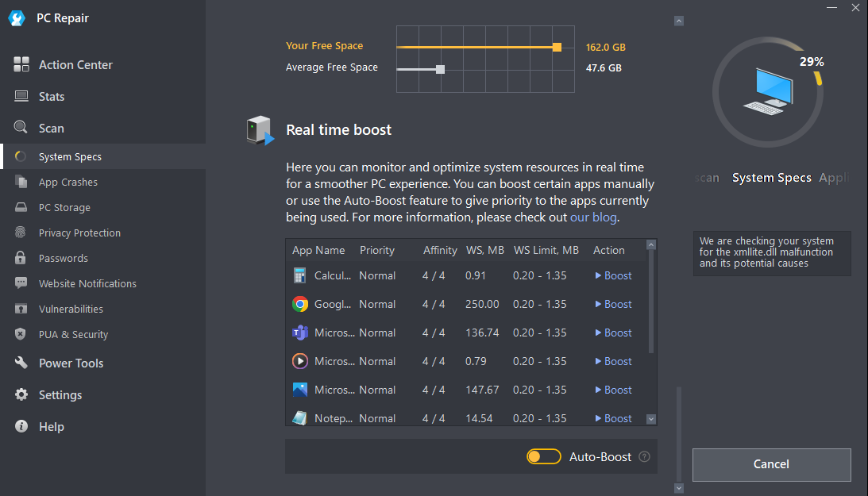Click the WS, MB column header
Image resolution: width=868 pixels, height=496 pixels.
[x=485, y=251]
